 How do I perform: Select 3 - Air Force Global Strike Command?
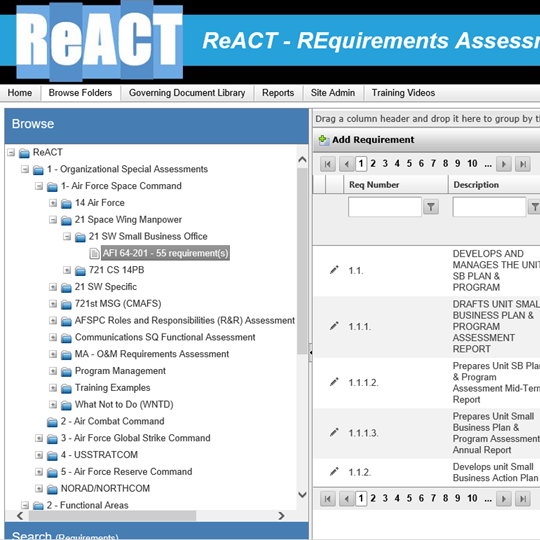coord(135,438)
